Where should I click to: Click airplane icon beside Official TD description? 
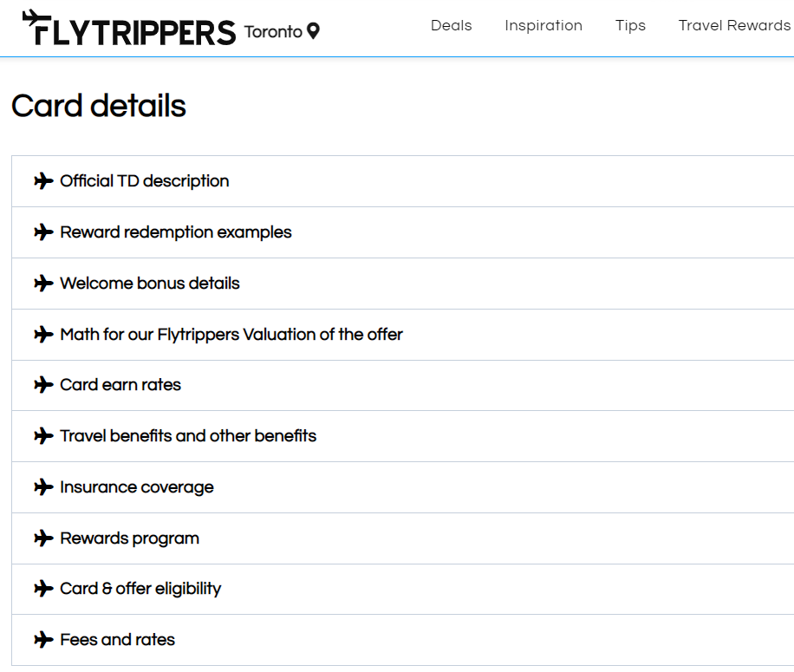pos(43,180)
